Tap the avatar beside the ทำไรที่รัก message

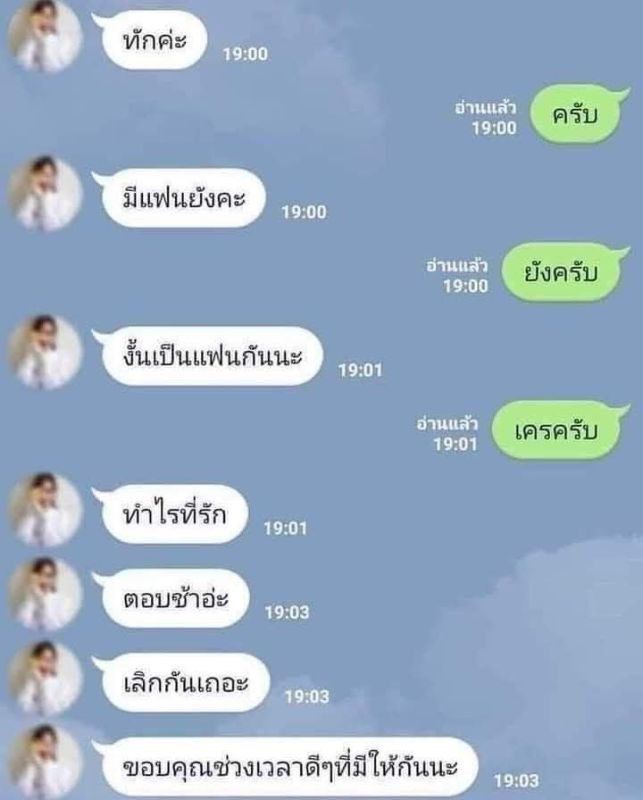pyautogui.click(x=45, y=510)
